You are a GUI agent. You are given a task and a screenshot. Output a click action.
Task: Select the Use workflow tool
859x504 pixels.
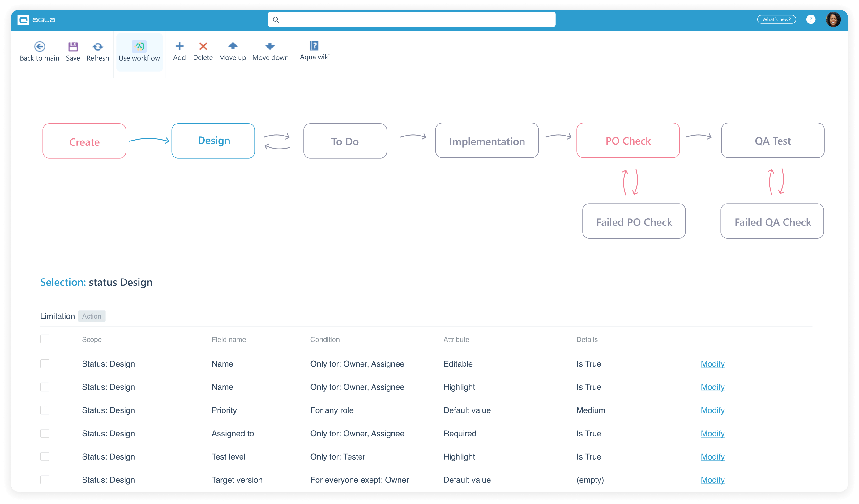coord(139,51)
